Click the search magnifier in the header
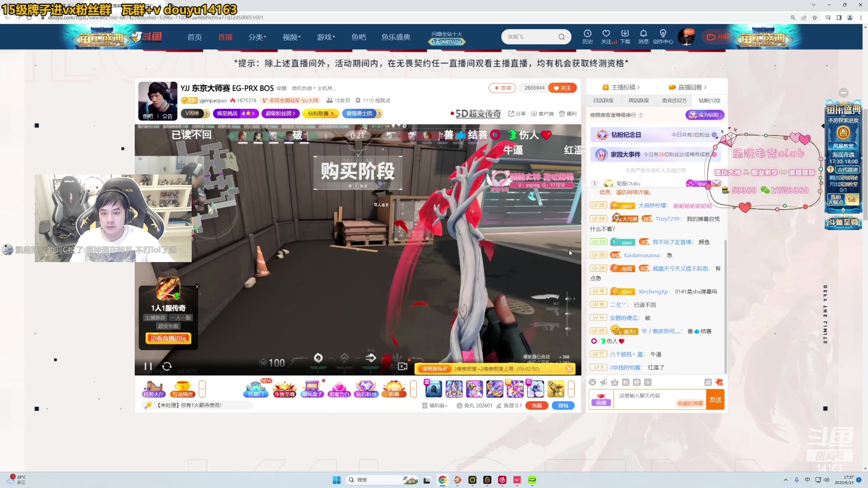This screenshot has height=488, width=868. [561, 37]
